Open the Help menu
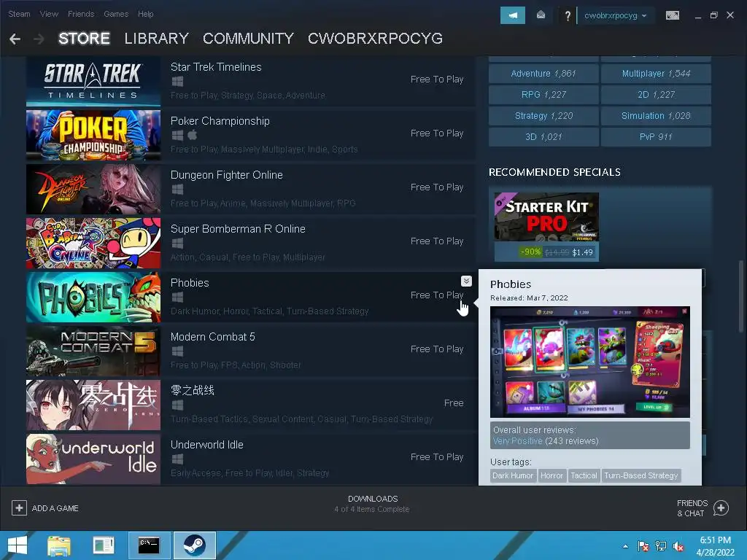 146,14
